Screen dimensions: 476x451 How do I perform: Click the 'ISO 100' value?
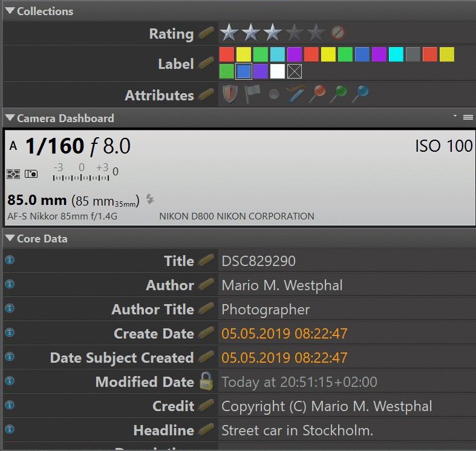[444, 146]
